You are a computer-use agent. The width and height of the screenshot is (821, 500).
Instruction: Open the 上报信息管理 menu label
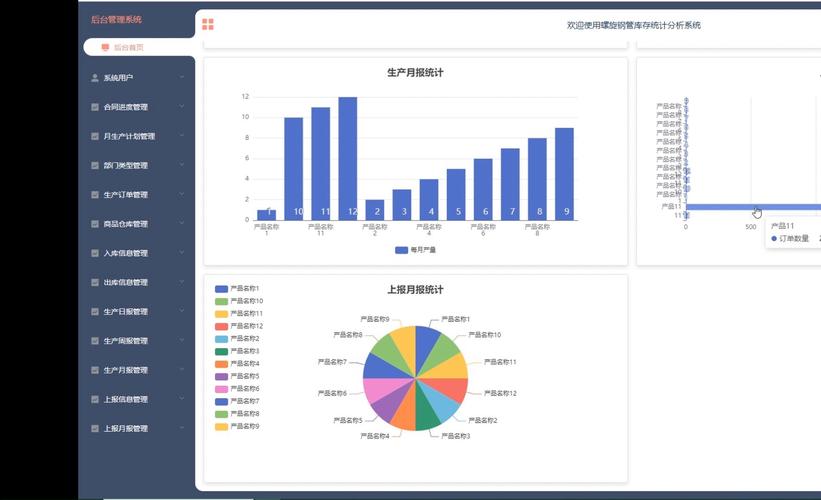(x=126, y=399)
